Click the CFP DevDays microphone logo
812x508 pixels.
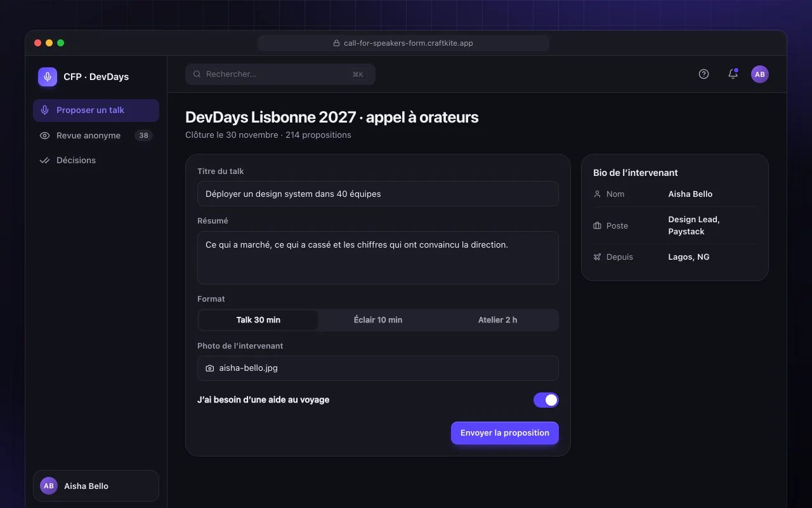pos(48,77)
